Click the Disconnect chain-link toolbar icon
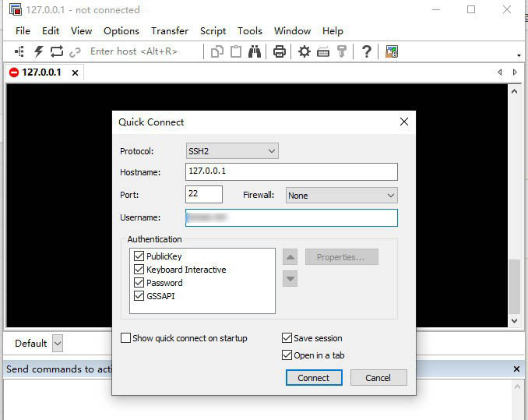Screen dimensions: 528x420 point(75,52)
